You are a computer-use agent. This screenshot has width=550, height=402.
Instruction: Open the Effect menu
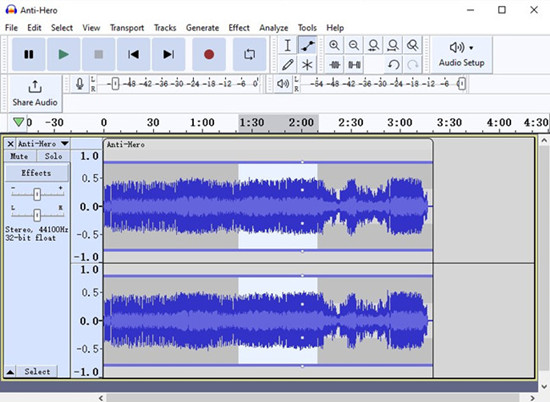(239, 28)
